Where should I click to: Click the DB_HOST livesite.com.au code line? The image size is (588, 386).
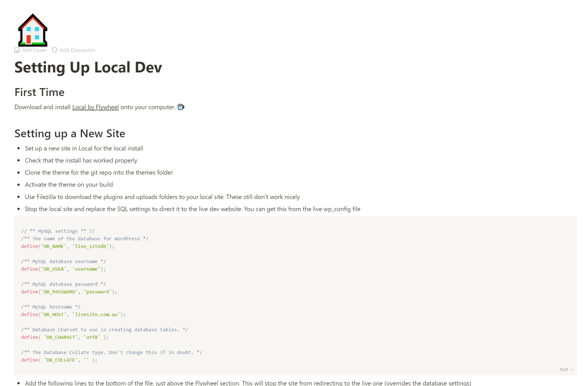(x=73, y=314)
